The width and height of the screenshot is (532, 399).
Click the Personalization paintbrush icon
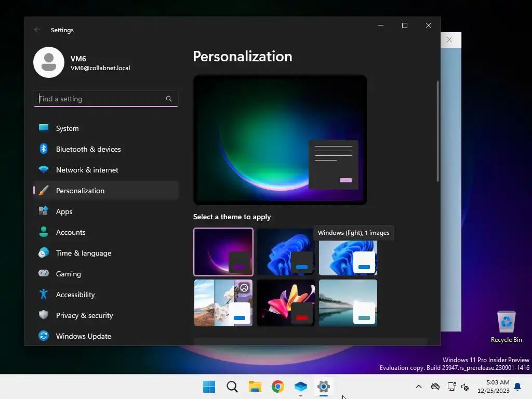click(x=44, y=190)
